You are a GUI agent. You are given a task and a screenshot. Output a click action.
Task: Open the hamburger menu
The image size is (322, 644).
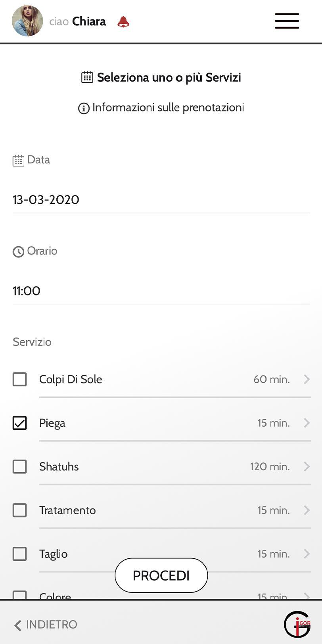[287, 21]
